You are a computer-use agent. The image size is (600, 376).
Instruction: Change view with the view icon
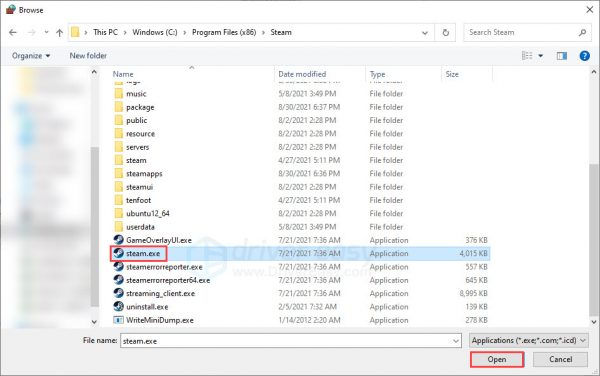527,56
